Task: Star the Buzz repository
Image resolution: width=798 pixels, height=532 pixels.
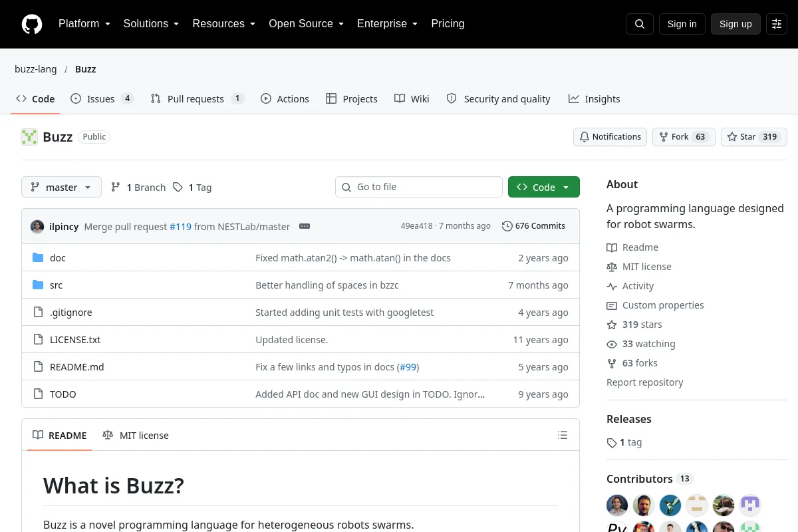Action: (754, 137)
